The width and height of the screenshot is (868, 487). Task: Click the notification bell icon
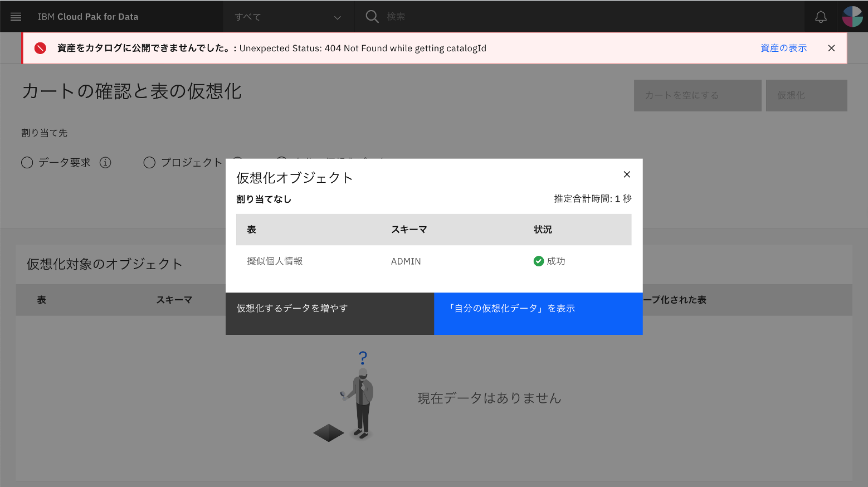click(x=821, y=16)
